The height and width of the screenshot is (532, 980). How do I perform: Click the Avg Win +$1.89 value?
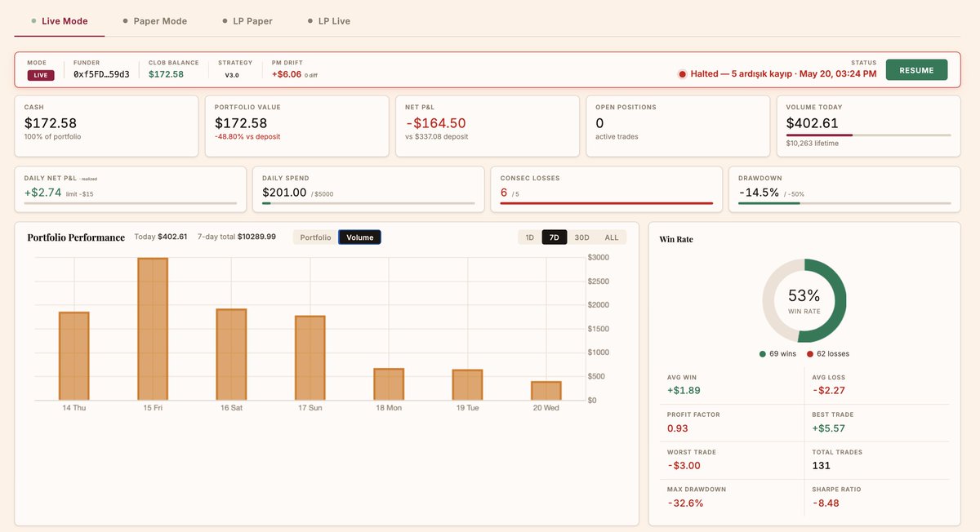683,390
